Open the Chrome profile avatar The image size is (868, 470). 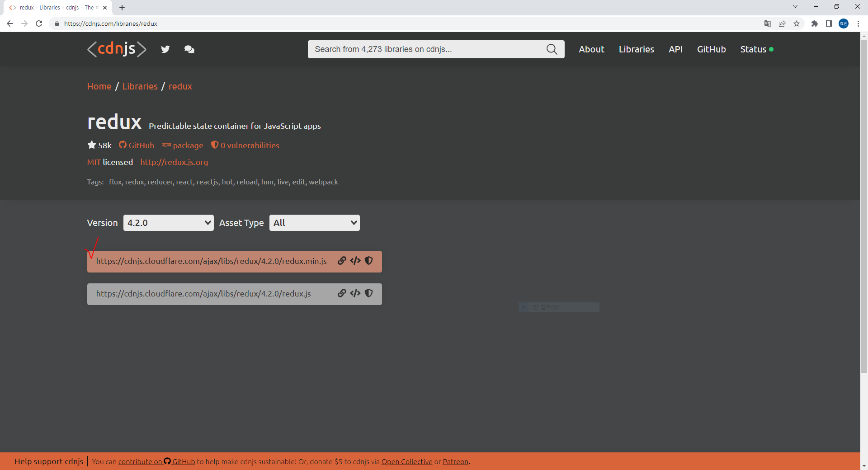[844, 23]
